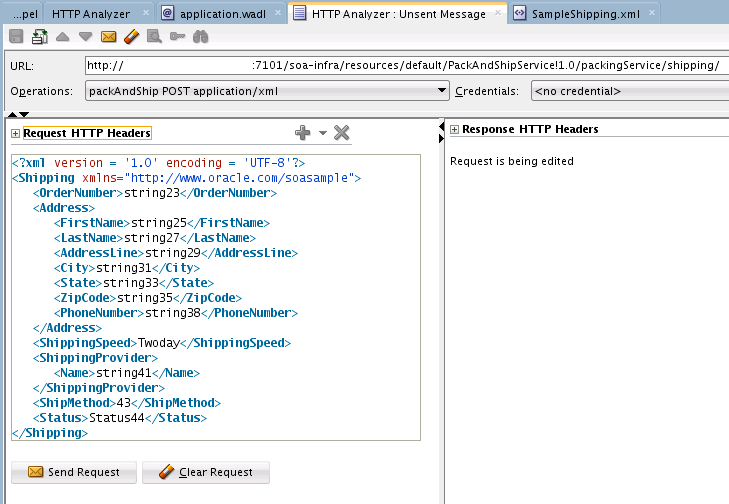
Task: Click in the URL input field
Action: [407, 65]
